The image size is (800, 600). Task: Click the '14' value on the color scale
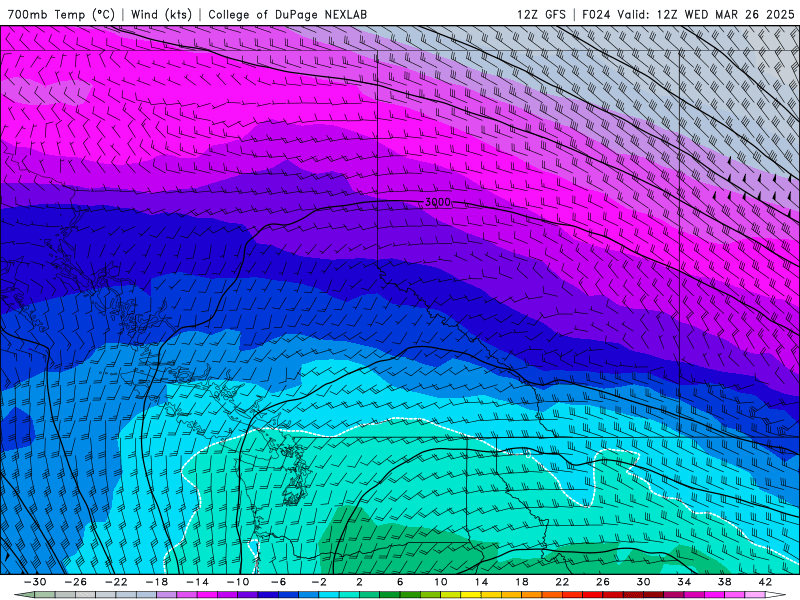coord(481,582)
